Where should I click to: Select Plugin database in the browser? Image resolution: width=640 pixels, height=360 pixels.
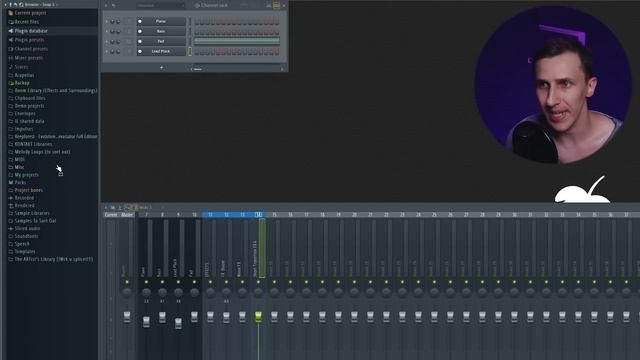point(31,31)
